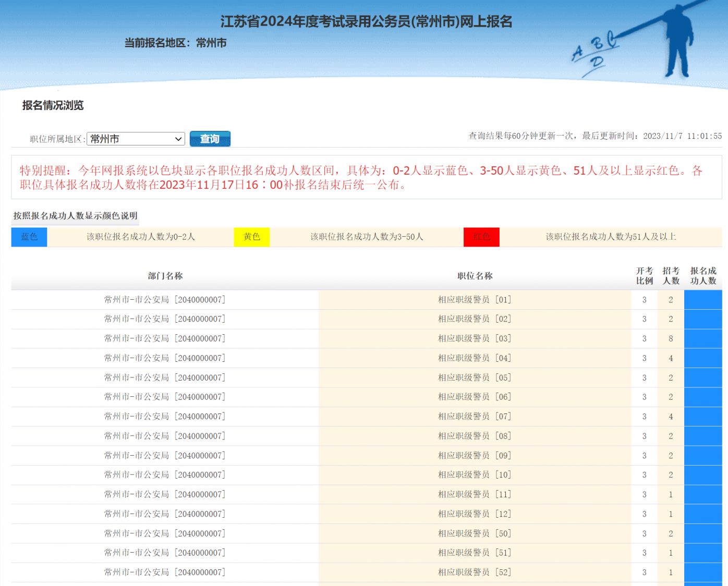Select position 相应职级警员 [12]
Screen dimensions: 728x586
point(475,514)
